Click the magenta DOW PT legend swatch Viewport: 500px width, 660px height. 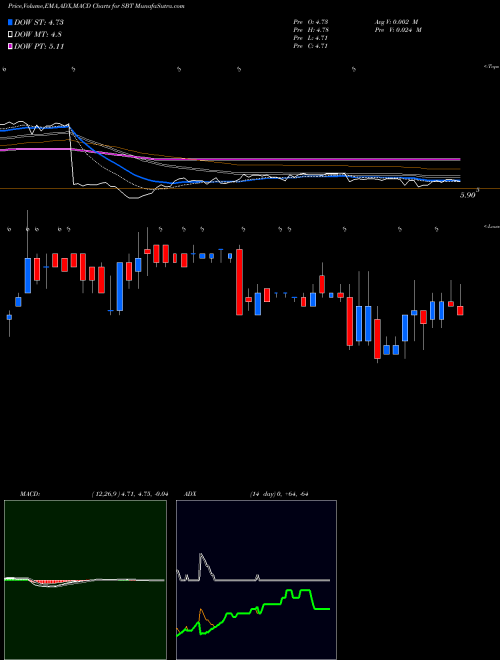(x=10, y=46)
